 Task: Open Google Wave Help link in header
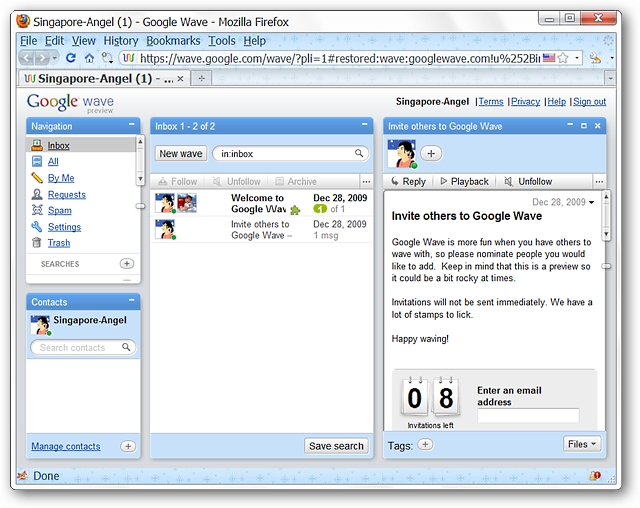(556, 102)
